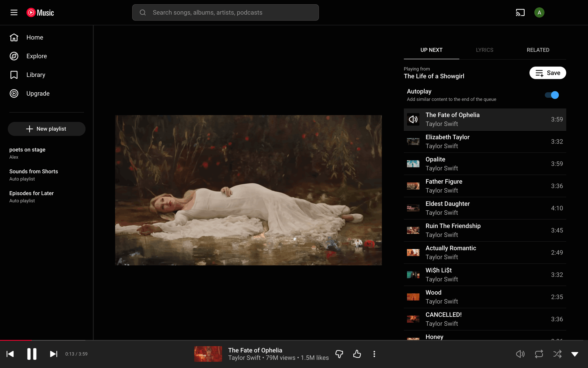Viewport: 588px width, 368px height.
Task: Play Ruin The Friendship thumbnail
Action: click(413, 230)
